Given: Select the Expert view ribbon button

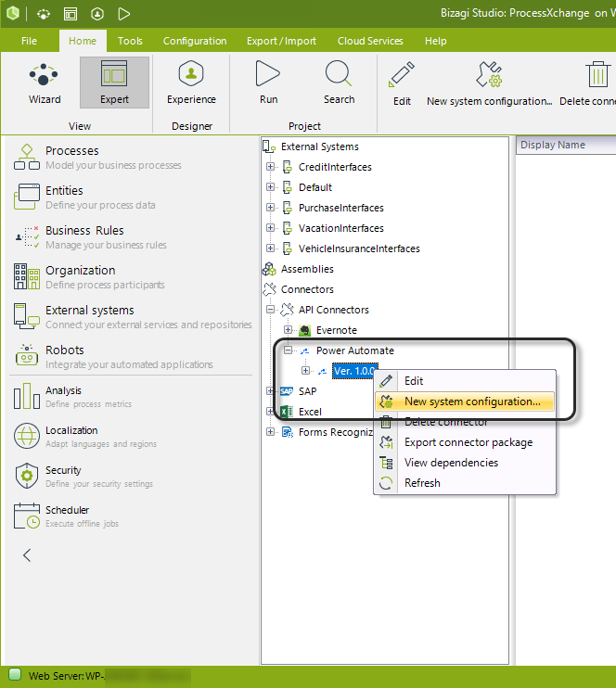Looking at the screenshot, I should [114, 83].
